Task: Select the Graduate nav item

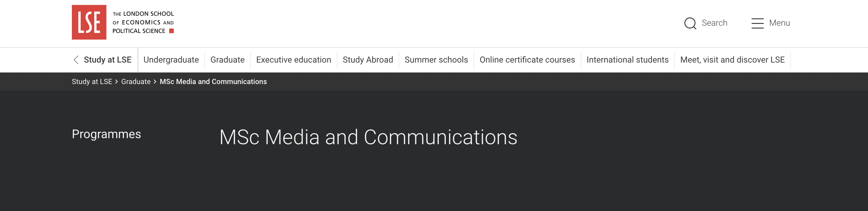Action: click(x=228, y=60)
